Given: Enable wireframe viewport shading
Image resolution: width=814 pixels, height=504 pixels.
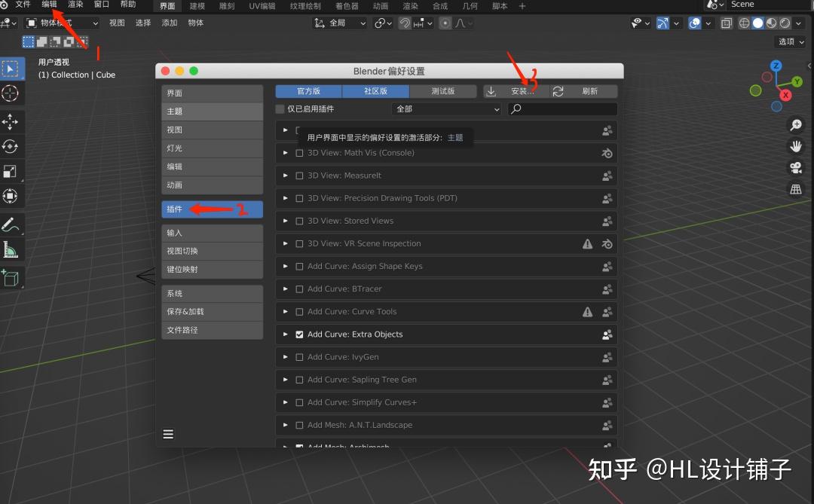Looking at the screenshot, I should pyautogui.click(x=745, y=23).
